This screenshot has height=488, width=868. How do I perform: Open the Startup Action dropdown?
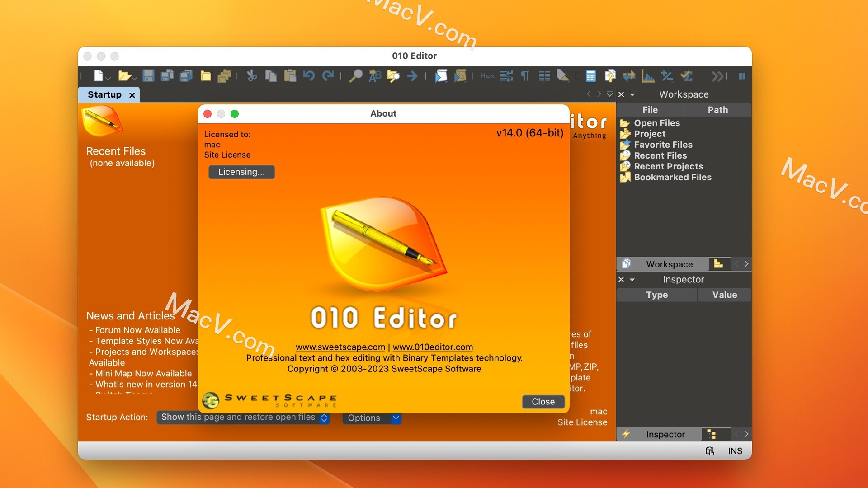click(243, 418)
